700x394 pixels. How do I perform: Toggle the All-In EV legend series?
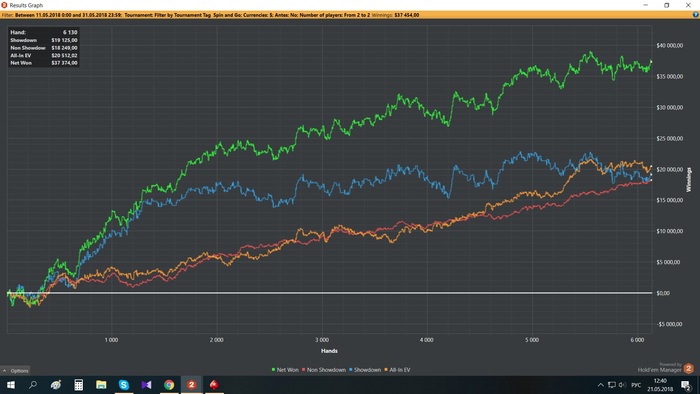tap(397, 369)
